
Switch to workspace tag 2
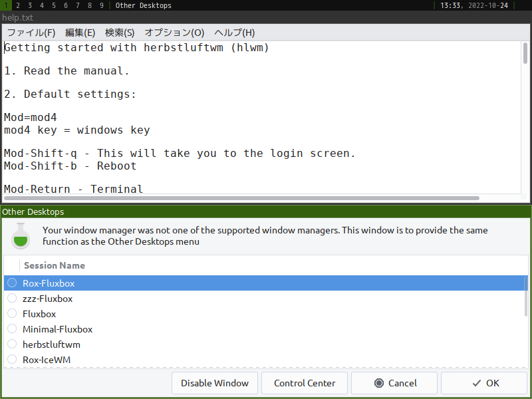18,5
